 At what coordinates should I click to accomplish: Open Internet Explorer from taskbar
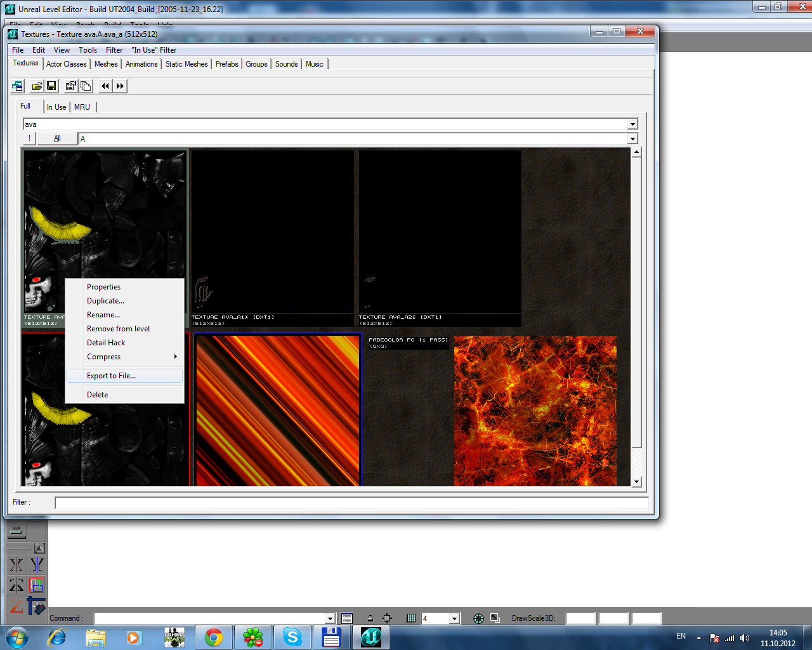[57, 637]
